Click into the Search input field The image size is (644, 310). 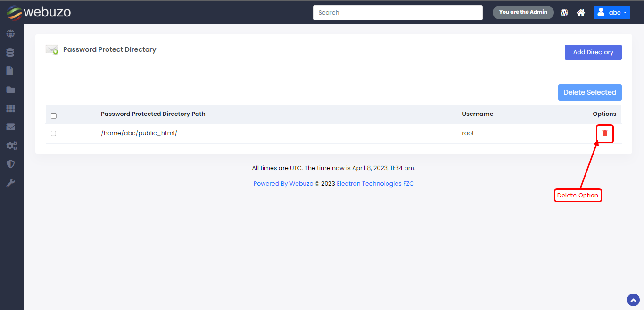(397, 13)
